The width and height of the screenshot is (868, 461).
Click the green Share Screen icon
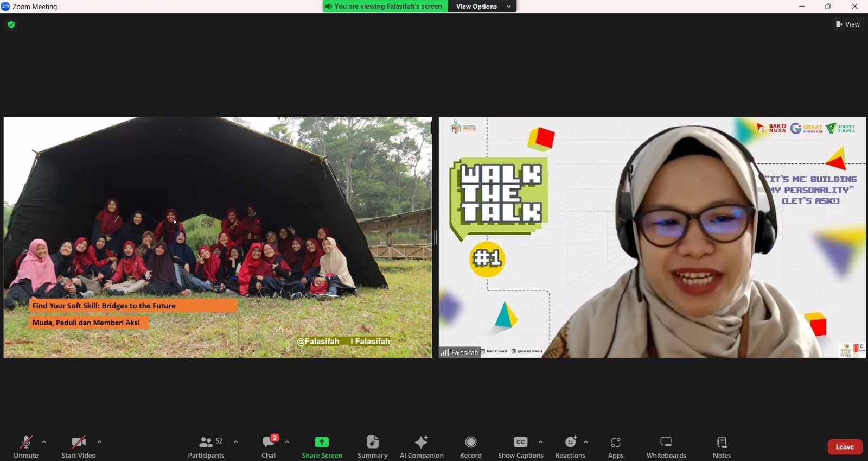pos(322,442)
